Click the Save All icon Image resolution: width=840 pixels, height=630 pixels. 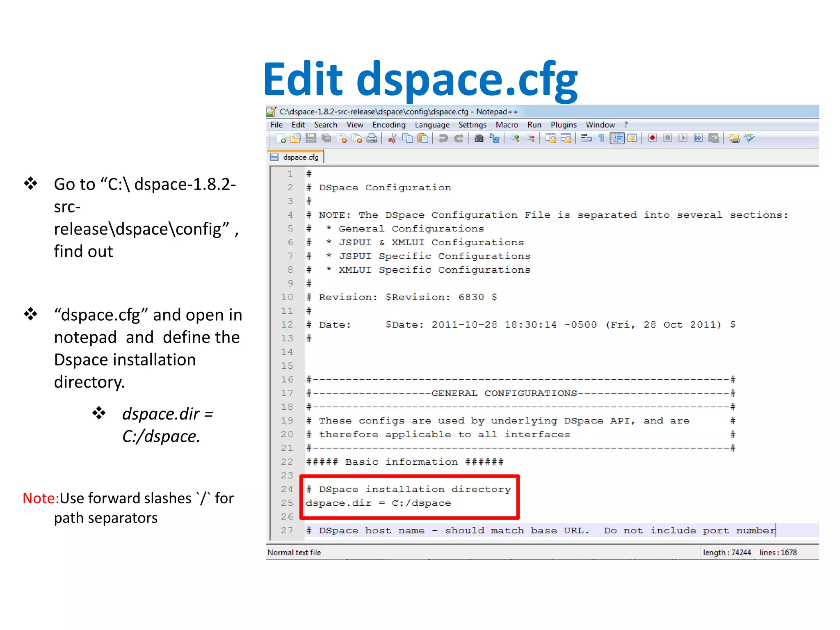(x=326, y=139)
